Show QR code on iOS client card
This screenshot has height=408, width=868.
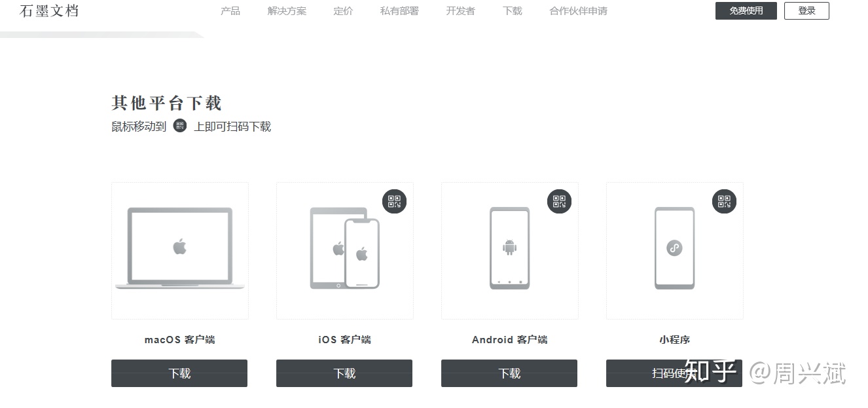point(394,201)
